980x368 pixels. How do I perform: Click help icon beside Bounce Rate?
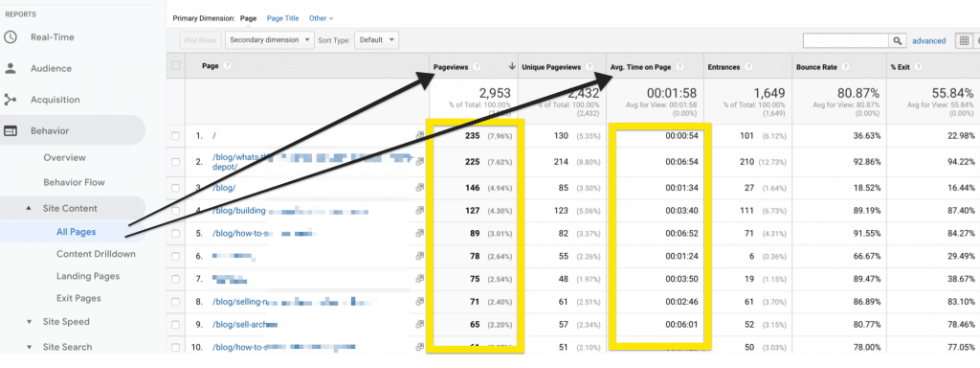point(844,67)
